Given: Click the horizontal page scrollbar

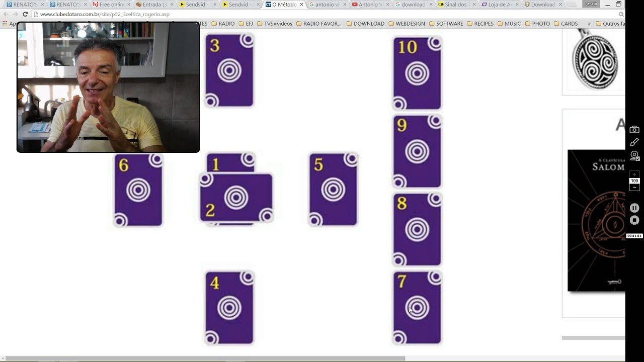Looking at the screenshot, I should 205,358.
